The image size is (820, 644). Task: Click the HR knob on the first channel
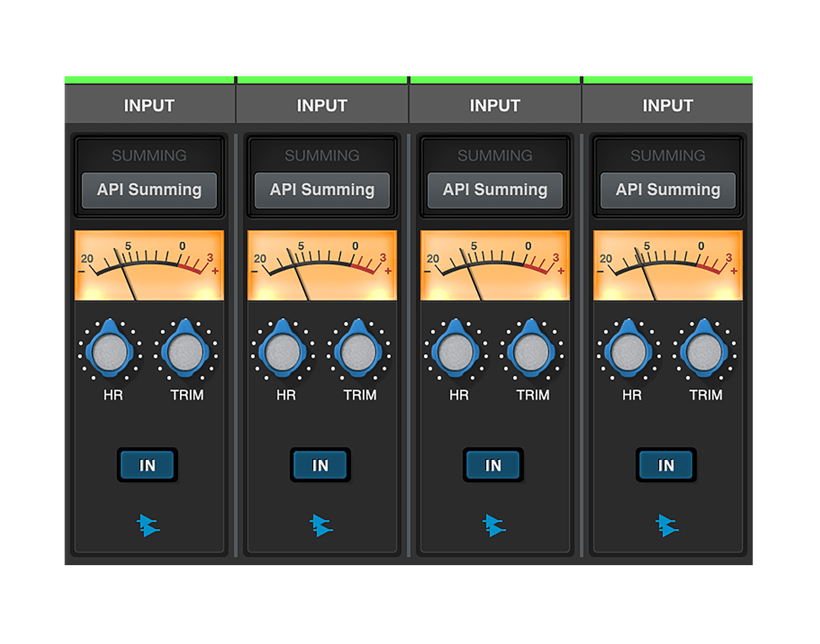(110, 352)
